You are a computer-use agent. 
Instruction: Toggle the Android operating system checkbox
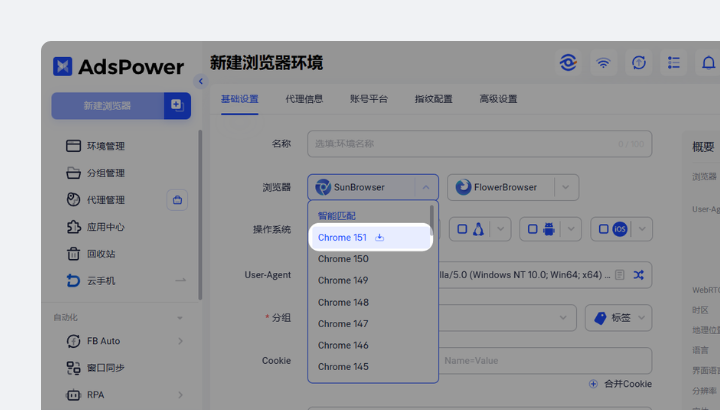(533, 229)
